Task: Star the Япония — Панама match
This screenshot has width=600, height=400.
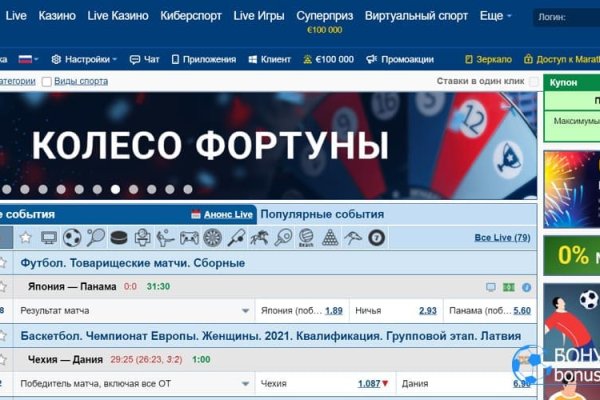Action: pyautogui.click(x=3, y=286)
